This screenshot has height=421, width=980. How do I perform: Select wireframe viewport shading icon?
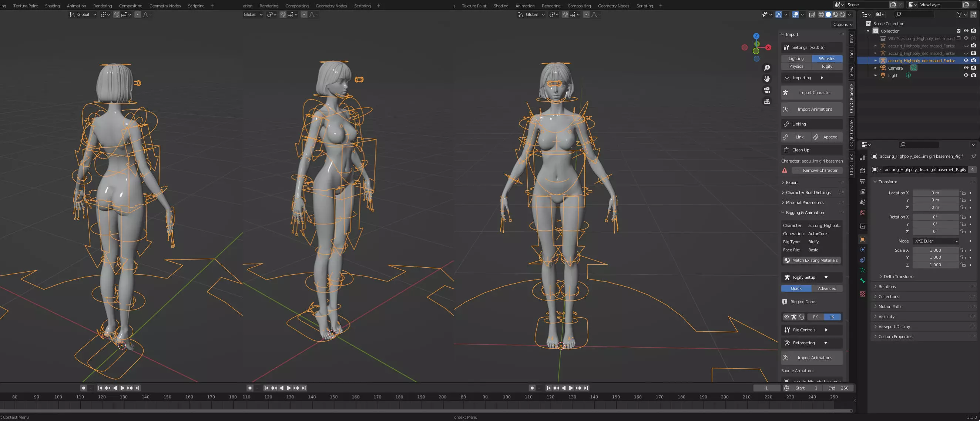(821, 14)
